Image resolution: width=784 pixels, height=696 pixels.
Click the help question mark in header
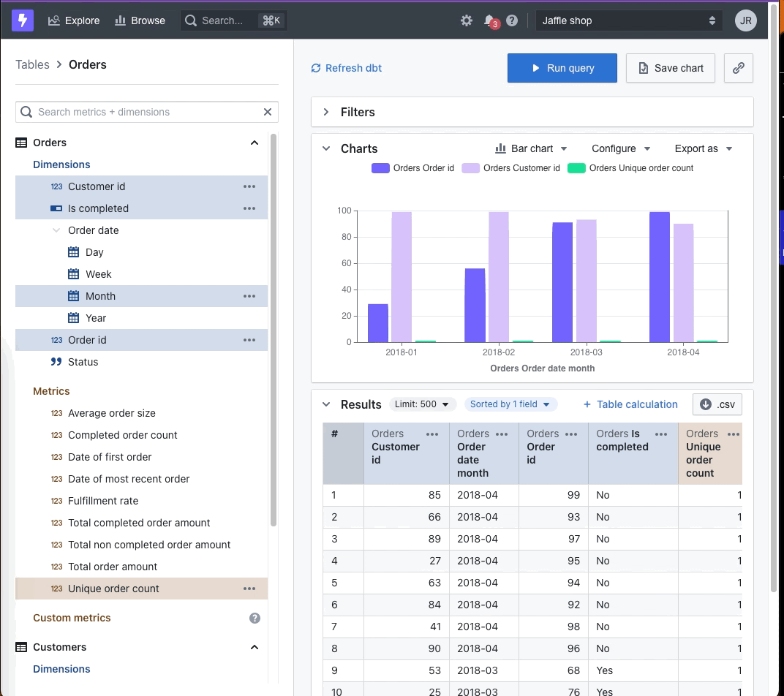pyautogui.click(x=512, y=20)
